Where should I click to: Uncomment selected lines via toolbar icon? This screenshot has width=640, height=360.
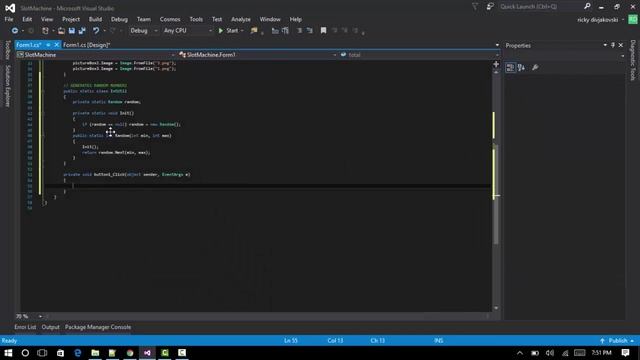[309, 31]
